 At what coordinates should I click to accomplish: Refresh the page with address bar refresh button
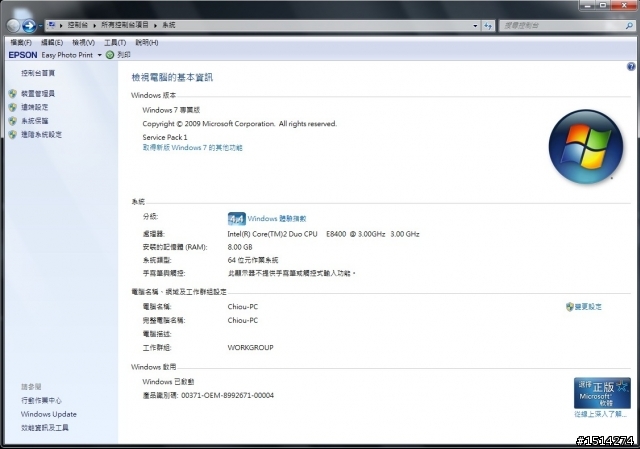click(x=488, y=26)
